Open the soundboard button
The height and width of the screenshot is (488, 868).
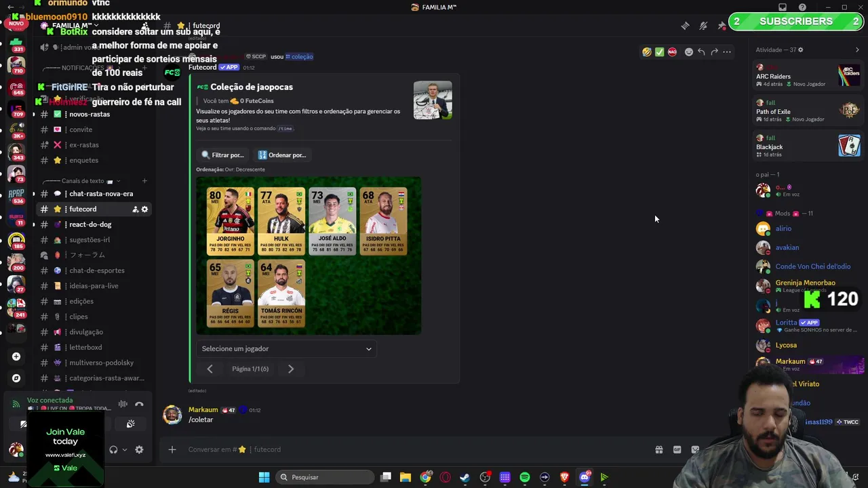coord(130,424)
